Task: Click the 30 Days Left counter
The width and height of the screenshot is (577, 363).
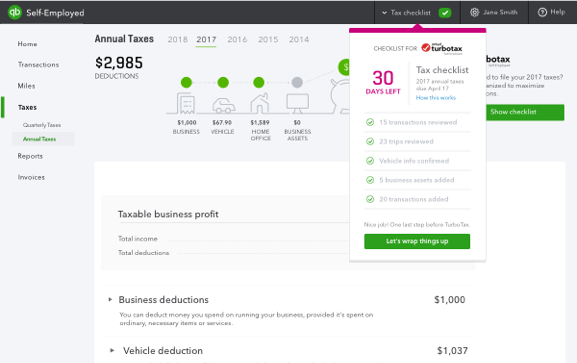Action: pos(383,82)
